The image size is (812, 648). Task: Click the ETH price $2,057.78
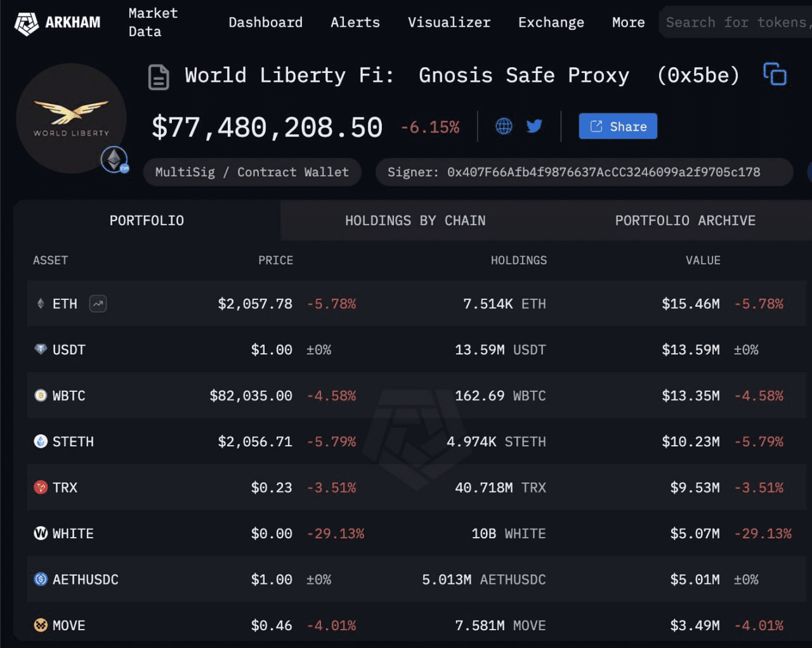click(255, 304)
